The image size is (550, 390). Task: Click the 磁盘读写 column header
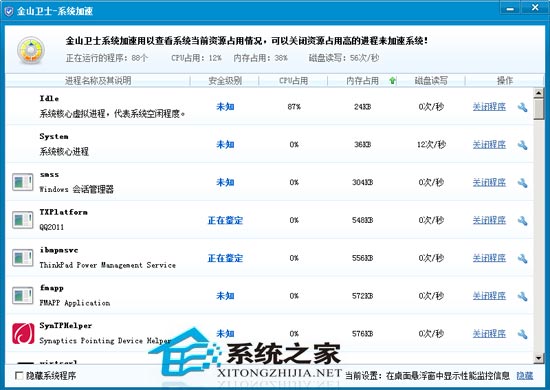pos(431,81)
